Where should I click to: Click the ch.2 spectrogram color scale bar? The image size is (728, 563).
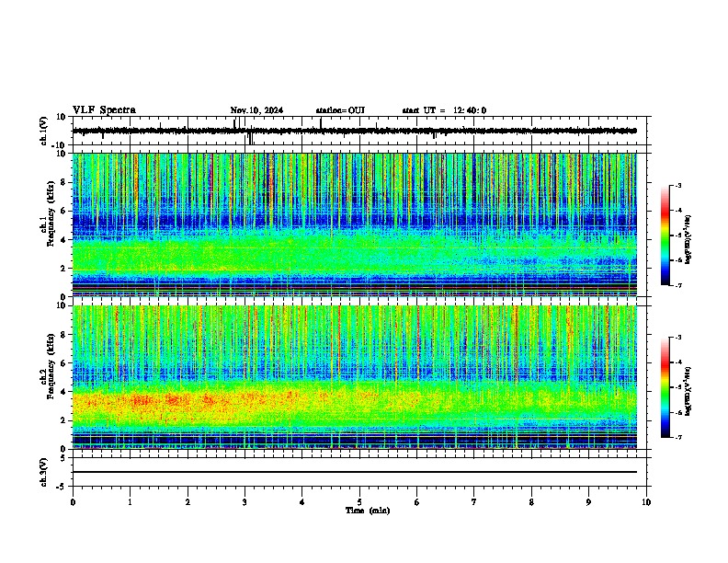point(665,387)
